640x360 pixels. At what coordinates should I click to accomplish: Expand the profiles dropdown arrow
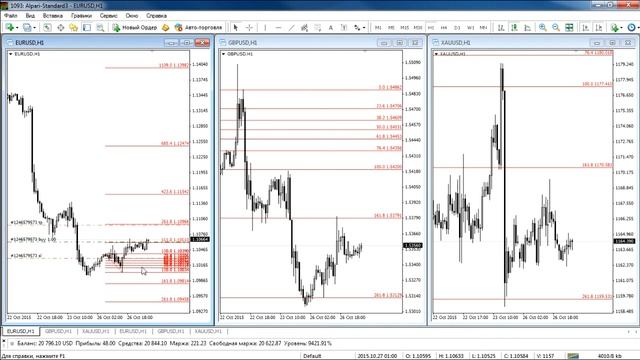pos(34,28)
